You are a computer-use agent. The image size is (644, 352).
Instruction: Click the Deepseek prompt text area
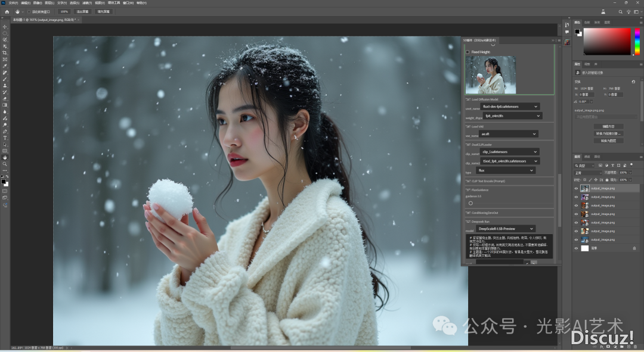(509, 246)
